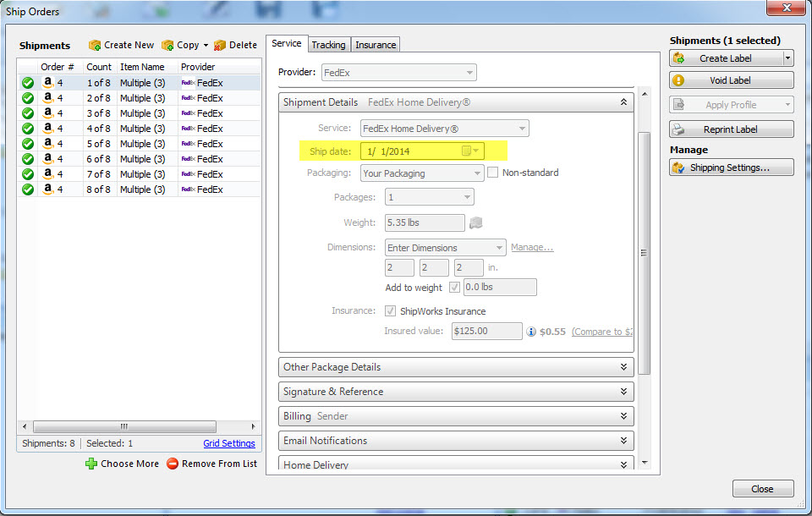Click the Add to weight 0.0 lbs field
The height and width of the screenshot is (516, 812).
[x=500, y=287]
